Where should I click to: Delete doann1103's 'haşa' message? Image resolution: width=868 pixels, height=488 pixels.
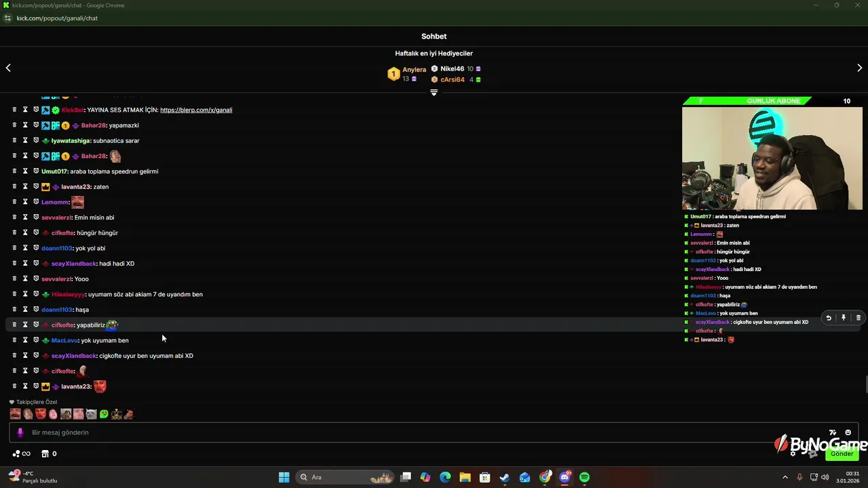[x=14, y=310]
